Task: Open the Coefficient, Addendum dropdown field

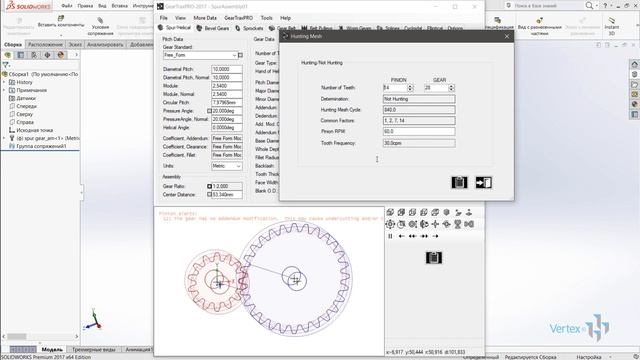Action: point(227,138)
